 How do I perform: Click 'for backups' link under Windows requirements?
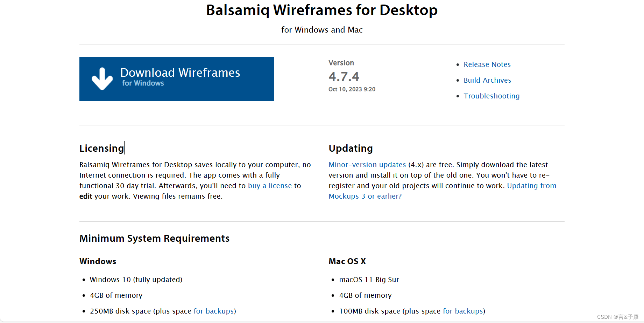(x=214, y=311)
